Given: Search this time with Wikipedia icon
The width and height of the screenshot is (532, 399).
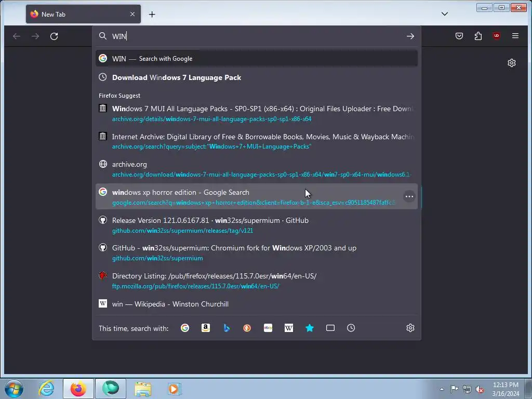Looking at the screenshot, I should tap(289, 328).
